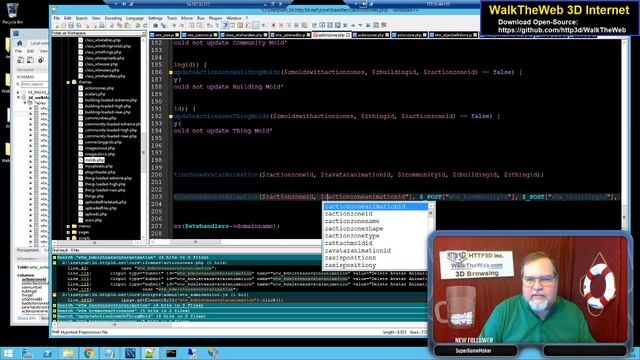The image size is (640, 360).
Task: Undo the last edit using toolbar icon
Action: pos(138,25)
